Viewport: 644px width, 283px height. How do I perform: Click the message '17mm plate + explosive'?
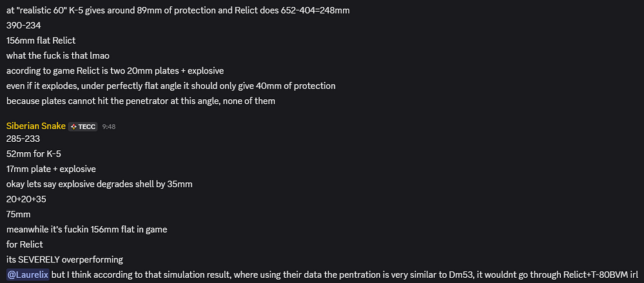[52, 169]
